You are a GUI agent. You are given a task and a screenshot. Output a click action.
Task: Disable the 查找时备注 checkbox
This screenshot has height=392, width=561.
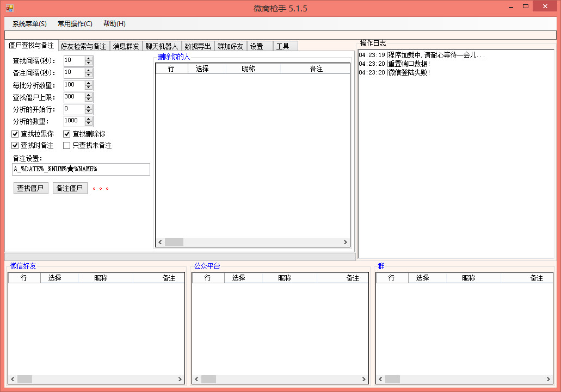(15, 145)
